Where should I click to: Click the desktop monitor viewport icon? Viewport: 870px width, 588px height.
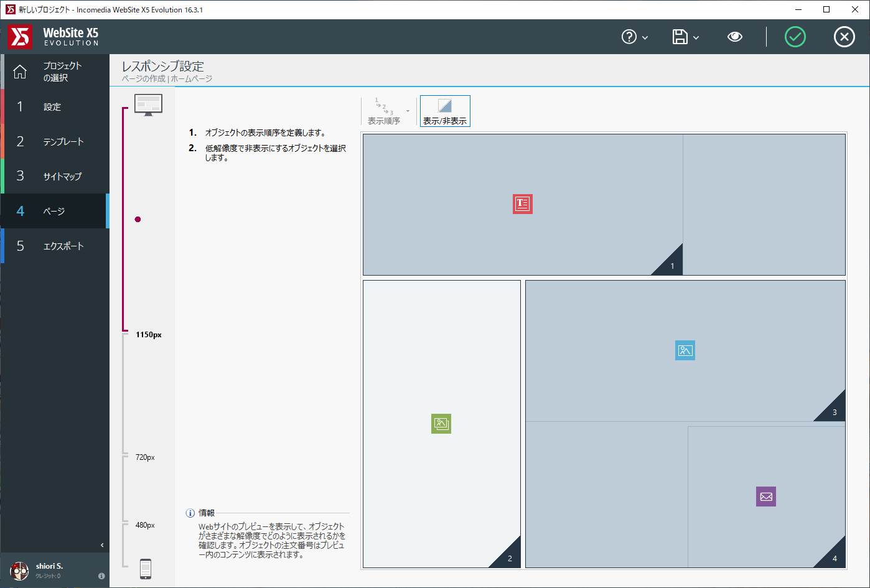(148, 105)
